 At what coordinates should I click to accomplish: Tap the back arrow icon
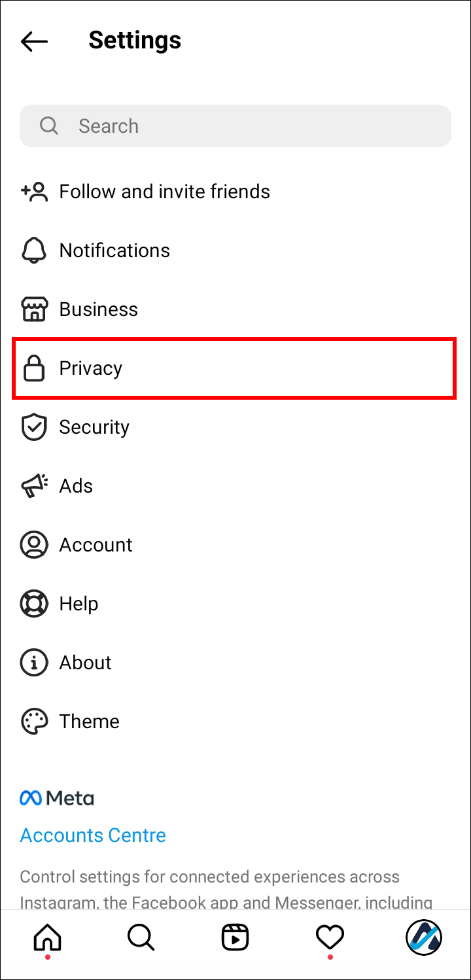click(x=34, y=41)
